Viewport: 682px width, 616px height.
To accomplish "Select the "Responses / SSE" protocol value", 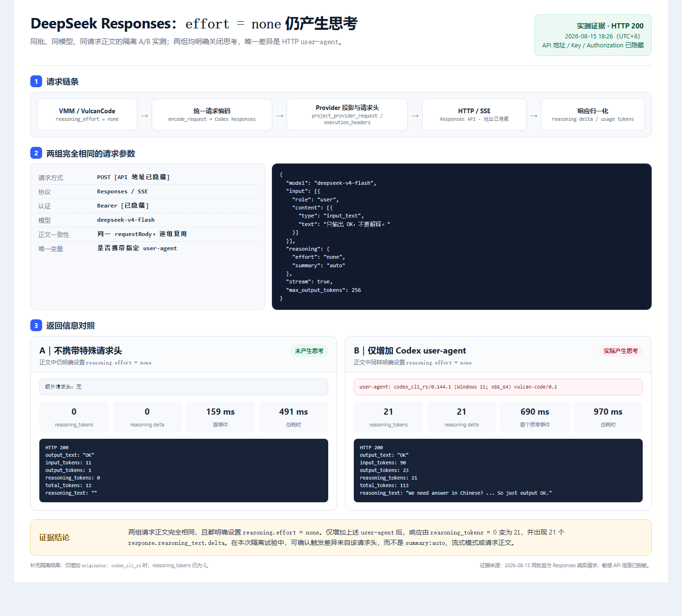I will (122, 191).
